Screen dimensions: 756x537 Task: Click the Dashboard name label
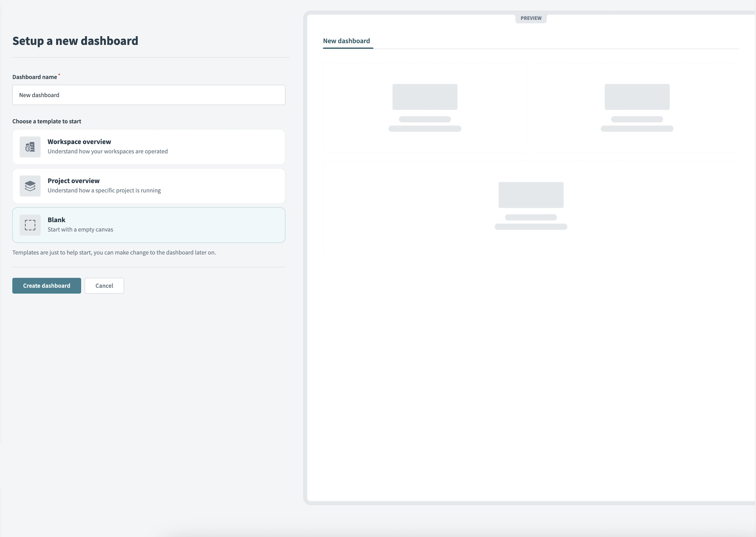tap(35, 77)
